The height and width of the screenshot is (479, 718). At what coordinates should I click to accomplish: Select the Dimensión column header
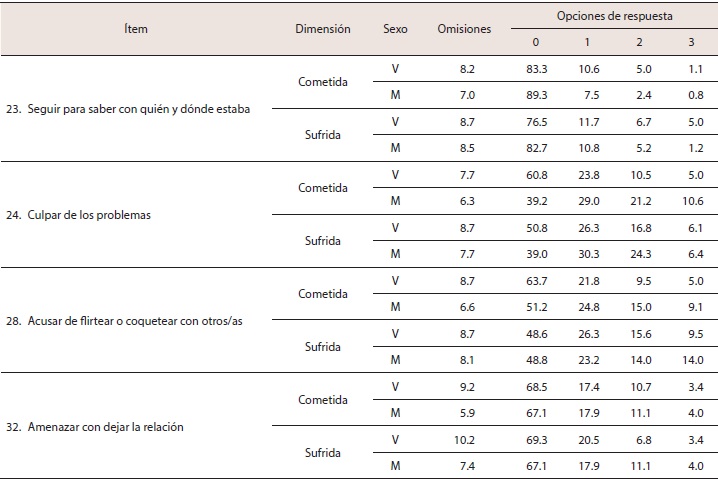(x=322, y=29)
